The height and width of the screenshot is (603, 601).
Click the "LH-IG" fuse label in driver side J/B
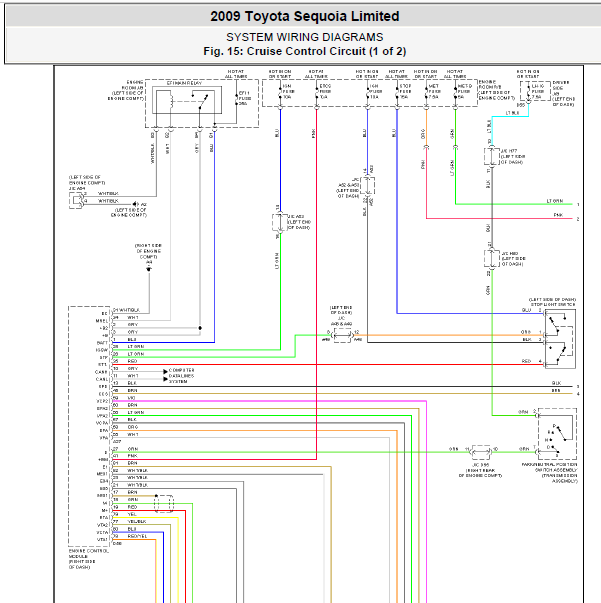(x=538, y=92)
